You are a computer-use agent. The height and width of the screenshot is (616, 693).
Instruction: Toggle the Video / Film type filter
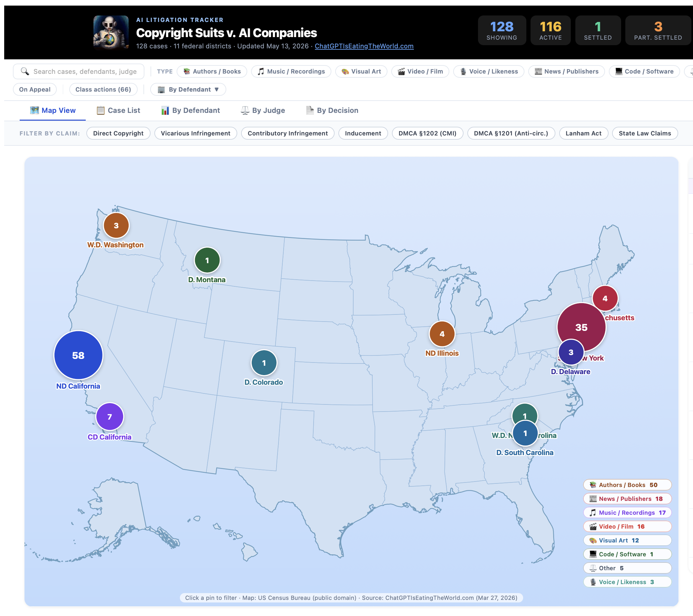(420, 71)
